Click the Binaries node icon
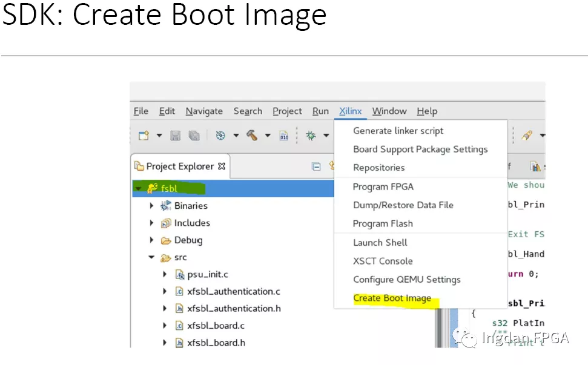Image resolution: width=588 pixels, height=365 pixels. click(x=165, y=205)
